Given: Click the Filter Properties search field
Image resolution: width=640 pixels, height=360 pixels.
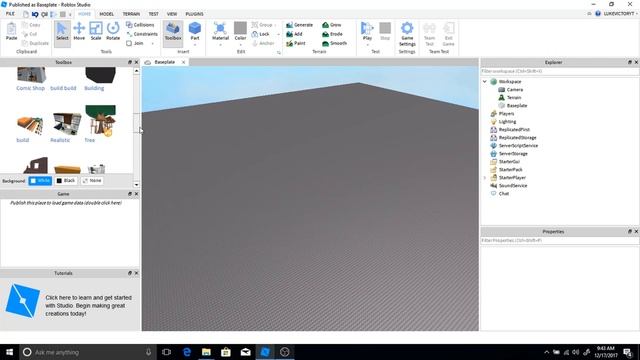Looking at the screenshot, I should coord(560,240).
